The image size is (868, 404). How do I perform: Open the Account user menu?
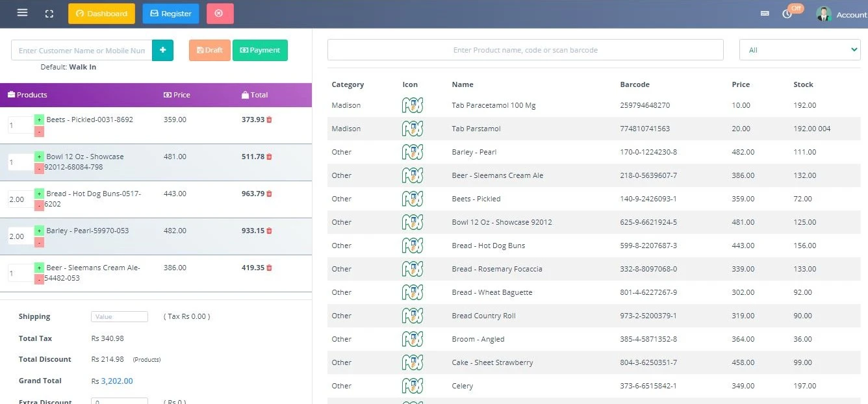coord(842,14)
